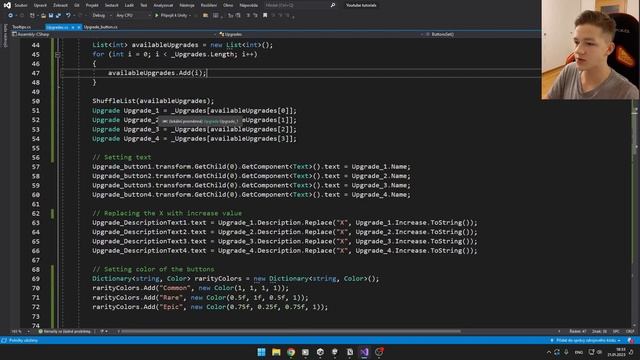Screen dimensions: 640x360
Task: Open the Any CPU platform dropdown
Action: [133, 16]
